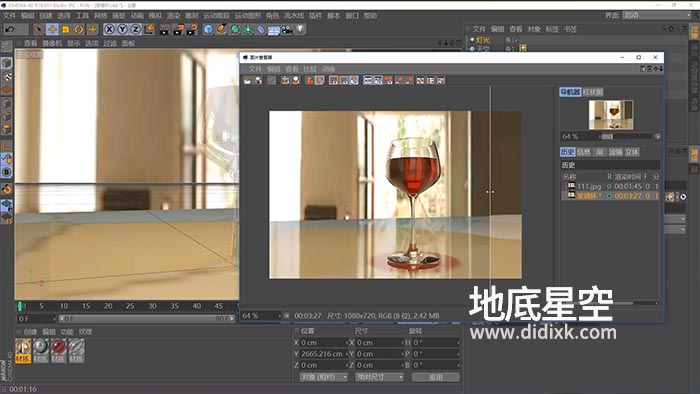The image size is (700, 394).
Task: Click the 应用 apply button
Action: pyautogui.click(x=436, y=377)
